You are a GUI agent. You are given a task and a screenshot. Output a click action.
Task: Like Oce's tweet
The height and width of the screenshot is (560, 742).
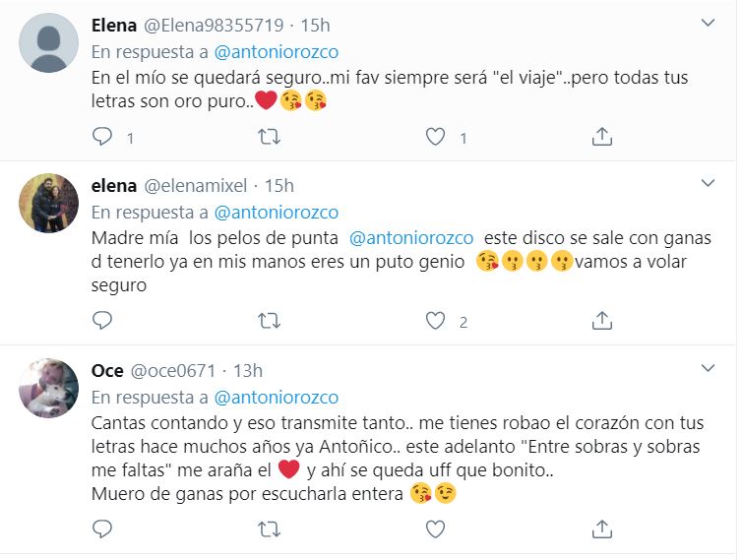pos(435,529)
